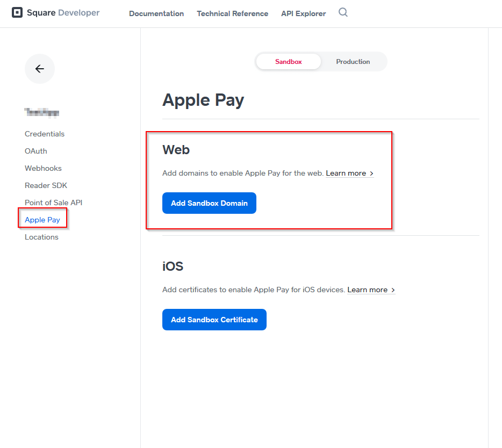
Task: Navigate to Reader SDK
Action: point(46,185)
